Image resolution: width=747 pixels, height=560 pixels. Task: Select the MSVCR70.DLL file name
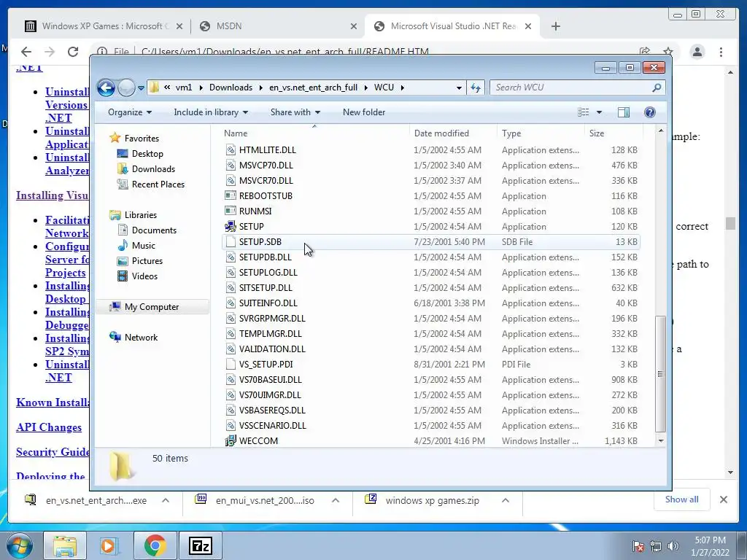click(x=266, y=181)
